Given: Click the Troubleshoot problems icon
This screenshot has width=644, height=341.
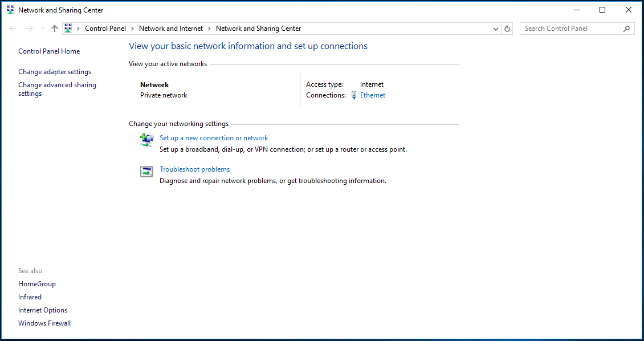Looking at the screenshot, I should (x=146, y=171).
